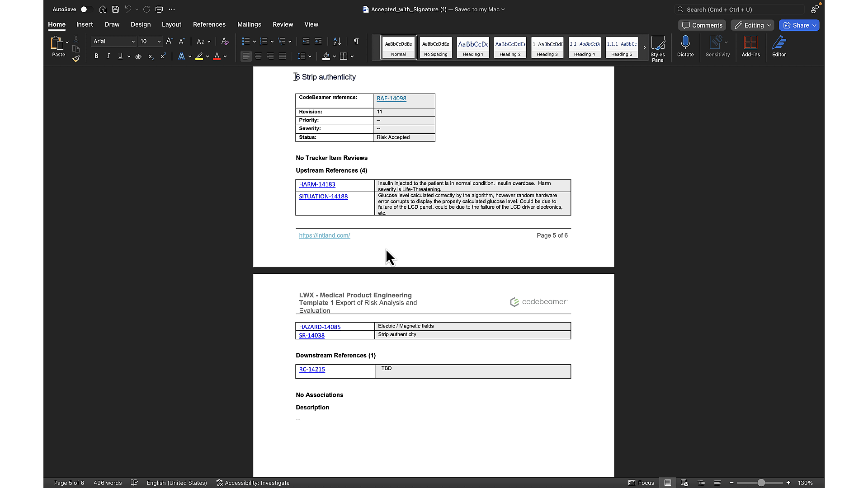
Task: Open Accessibility: Investigate in status bar
Action: coord(253,483)
